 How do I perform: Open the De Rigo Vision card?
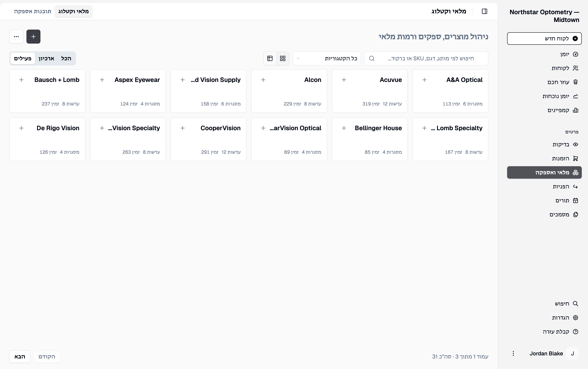click(x=47, y=139)
